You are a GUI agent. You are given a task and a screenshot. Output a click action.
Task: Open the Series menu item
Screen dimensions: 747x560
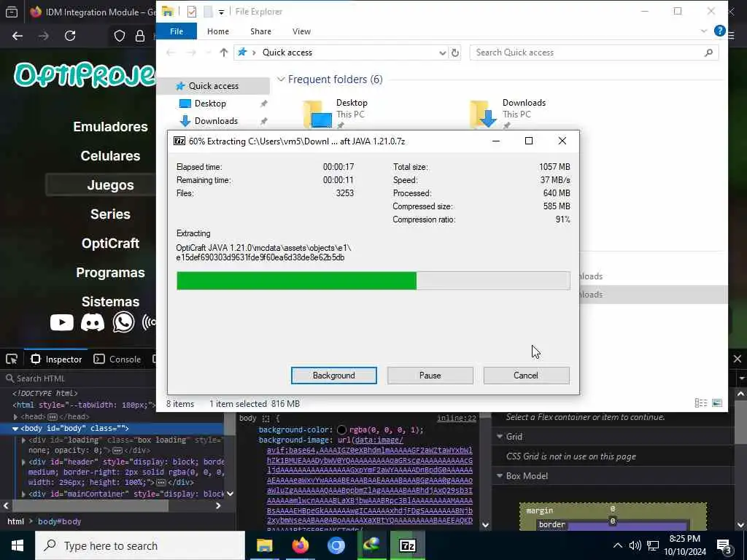tap(110, 214)
